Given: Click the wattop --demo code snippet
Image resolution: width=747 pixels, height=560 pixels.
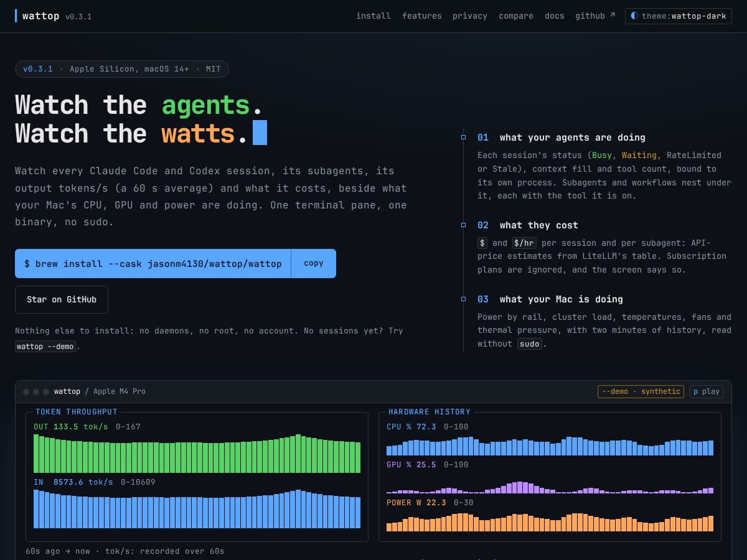Looking at the screenshot, I should pos(45,347).
